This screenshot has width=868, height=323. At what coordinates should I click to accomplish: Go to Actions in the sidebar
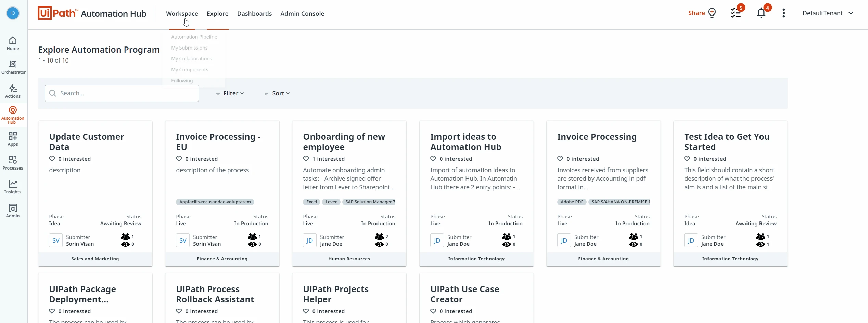pos(13,91)
